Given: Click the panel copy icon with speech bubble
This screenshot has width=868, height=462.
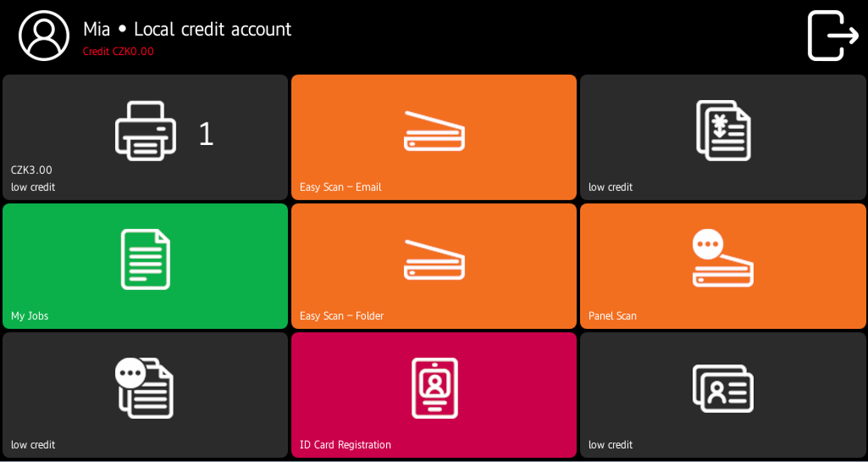Looking at the screenshot, I should coord(145,388).
